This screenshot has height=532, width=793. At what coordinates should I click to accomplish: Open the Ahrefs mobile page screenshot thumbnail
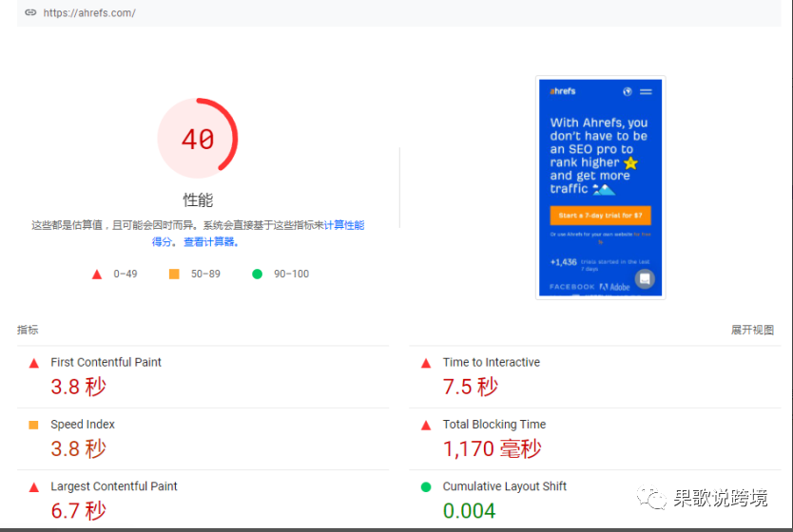point(600,187)
